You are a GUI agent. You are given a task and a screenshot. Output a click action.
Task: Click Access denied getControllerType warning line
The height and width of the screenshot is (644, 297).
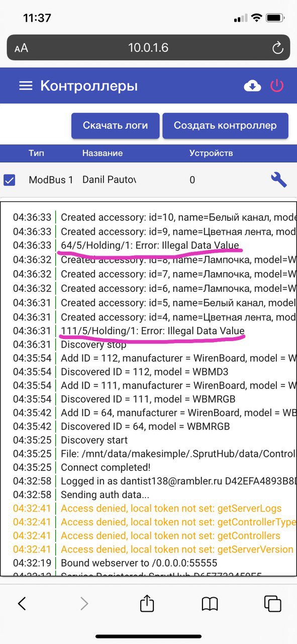[178, 522]
